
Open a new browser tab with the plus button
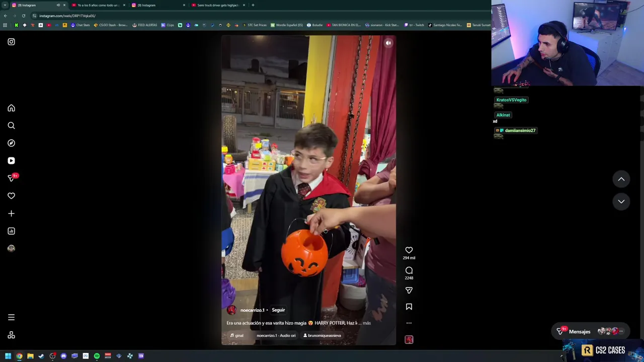(x=253, y=5)
